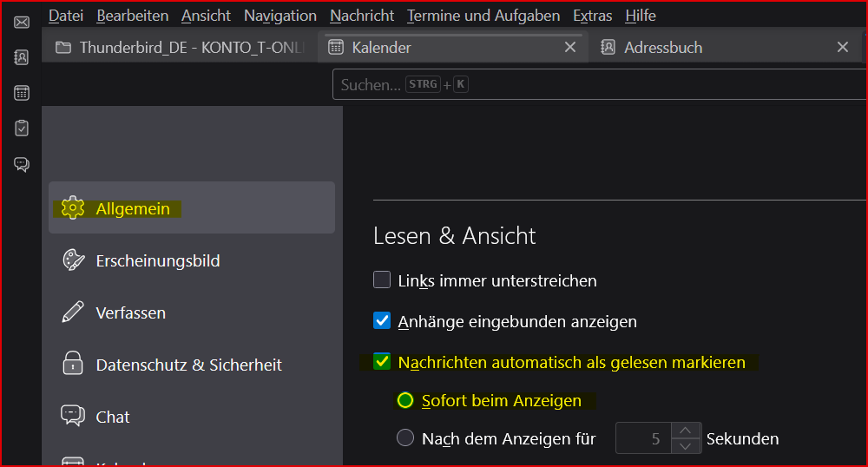
Task: Open the Hilfe menu
Action: [x=641, y=16]
